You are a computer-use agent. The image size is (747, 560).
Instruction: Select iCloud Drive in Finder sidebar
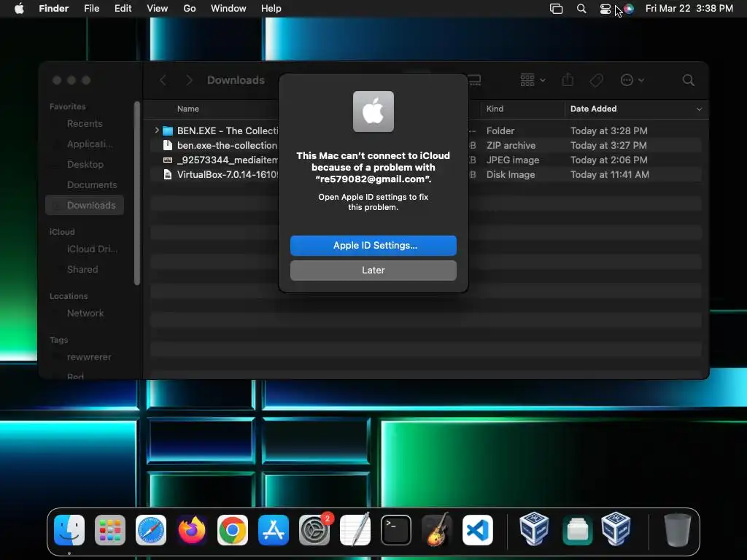click(85, 249)
